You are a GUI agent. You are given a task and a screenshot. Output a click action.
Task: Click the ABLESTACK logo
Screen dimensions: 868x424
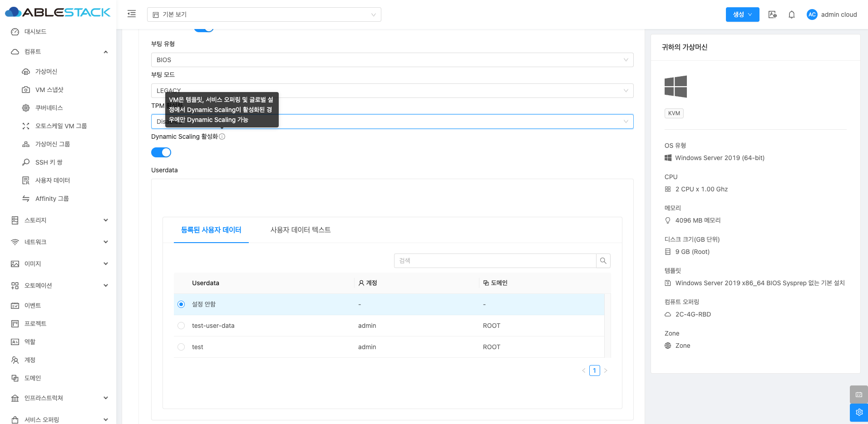58,12
